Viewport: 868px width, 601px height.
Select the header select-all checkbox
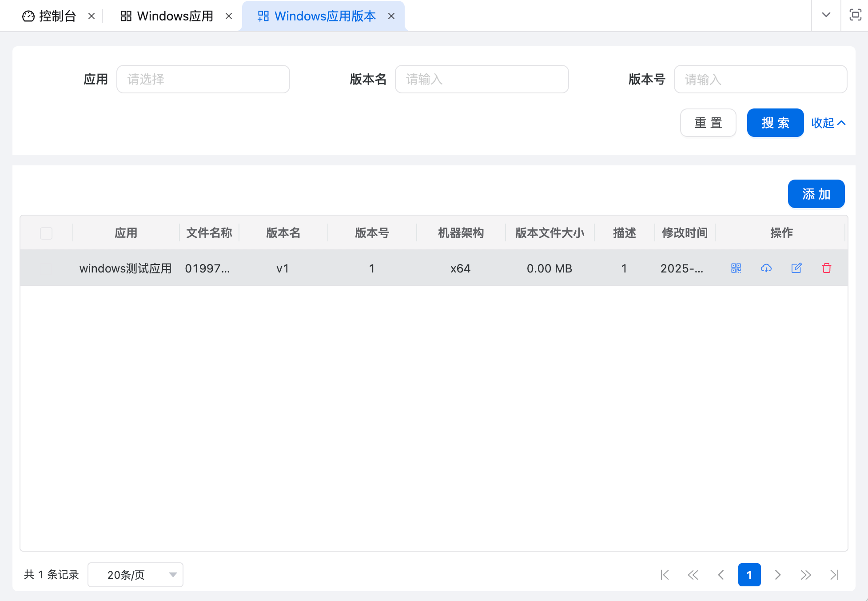click(46, 233)
